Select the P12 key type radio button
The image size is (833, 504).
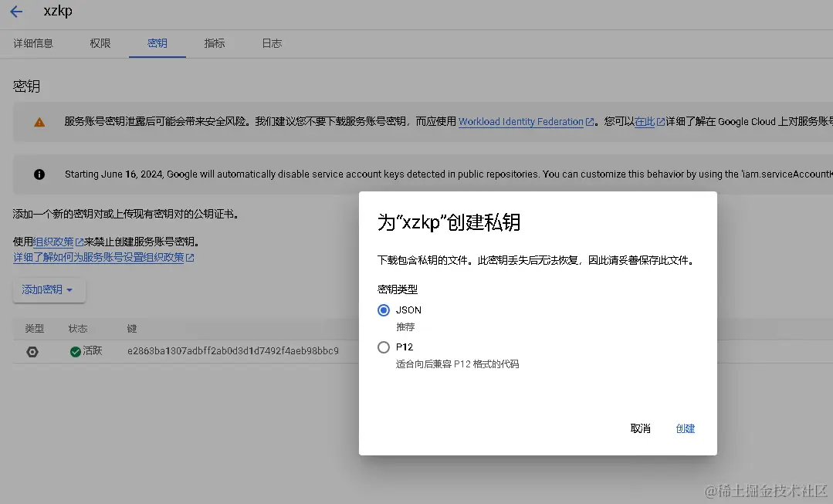point(384,347)
